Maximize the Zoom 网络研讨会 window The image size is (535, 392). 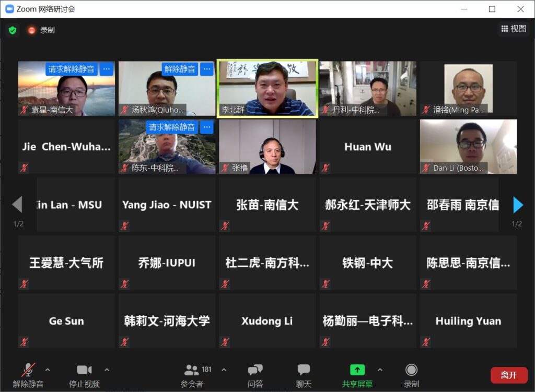pos(492,9)
